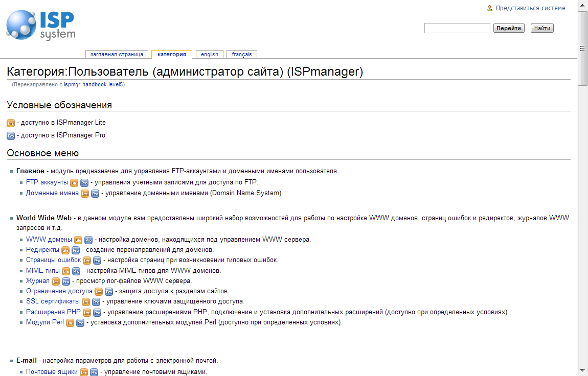Click the Lite icon in the legend
Viewport: 588px width, 376px height.
(9, 123)
